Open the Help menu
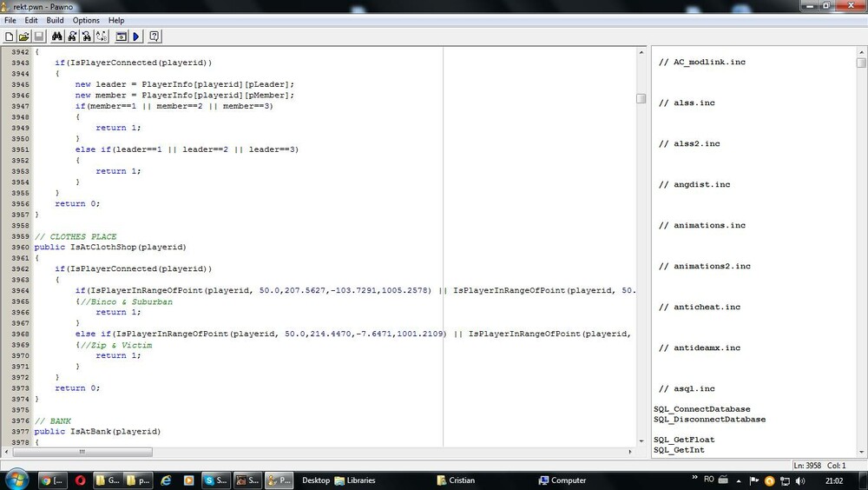The height and width of the screenshot is (490, 868). pyautogui.click(x=116, y=20)
